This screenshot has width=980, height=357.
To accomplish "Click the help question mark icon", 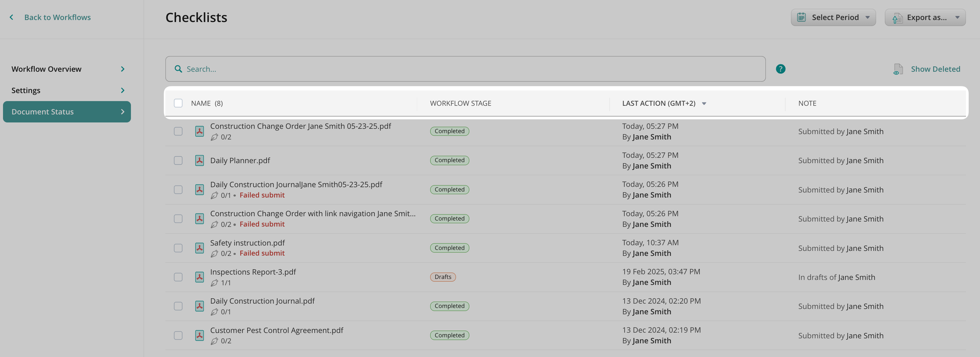I will click(x=780, y=69).
